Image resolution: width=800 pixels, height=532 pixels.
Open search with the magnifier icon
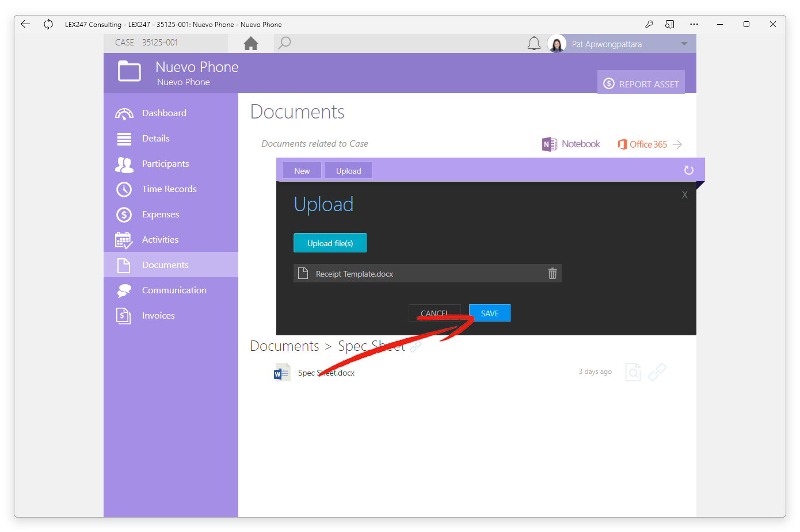284,43
